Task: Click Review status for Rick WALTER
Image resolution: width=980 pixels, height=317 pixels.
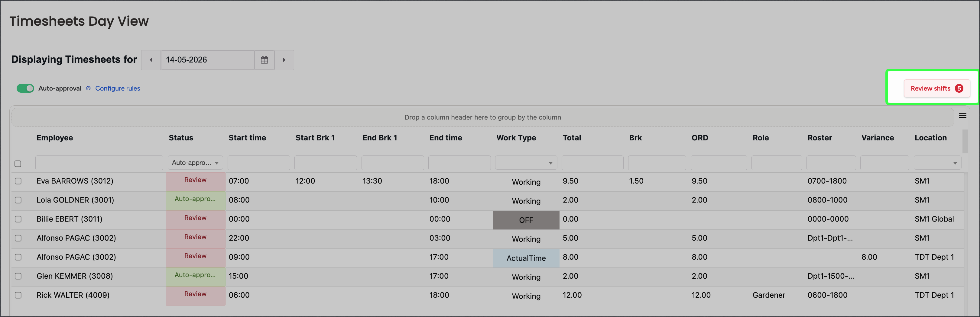Action: [196, 295]
